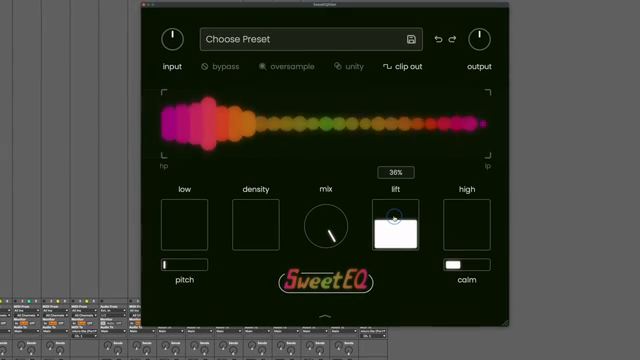Click the SweetEQ logo
640x360 pixels.
coord(326,281)
